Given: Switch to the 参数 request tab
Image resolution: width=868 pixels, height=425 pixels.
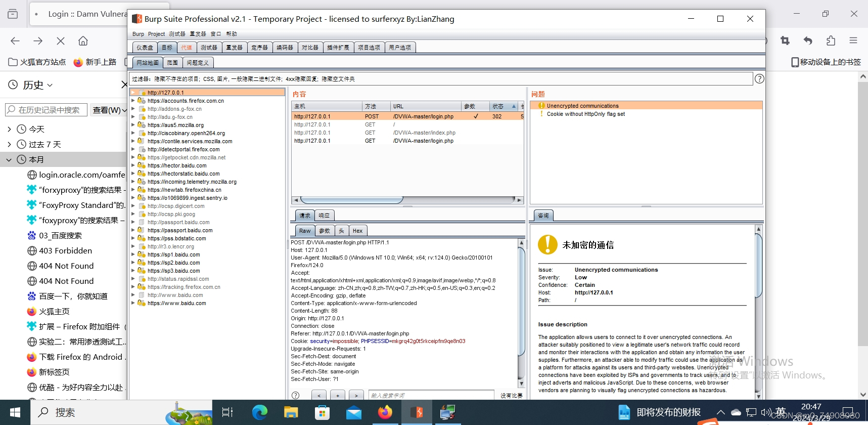Looking at the screenshot, I should pyautogui.click(x=325, y=231).
